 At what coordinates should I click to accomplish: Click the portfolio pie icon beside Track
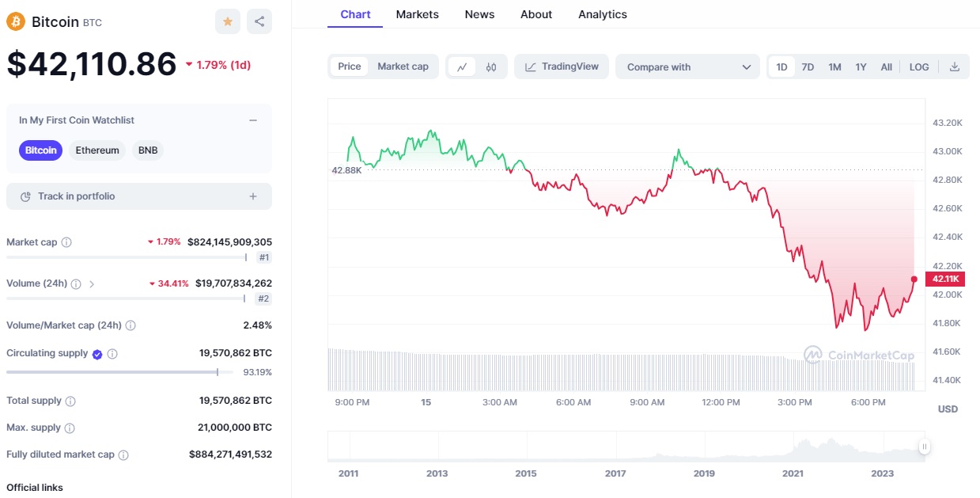(x=25, y=196)
